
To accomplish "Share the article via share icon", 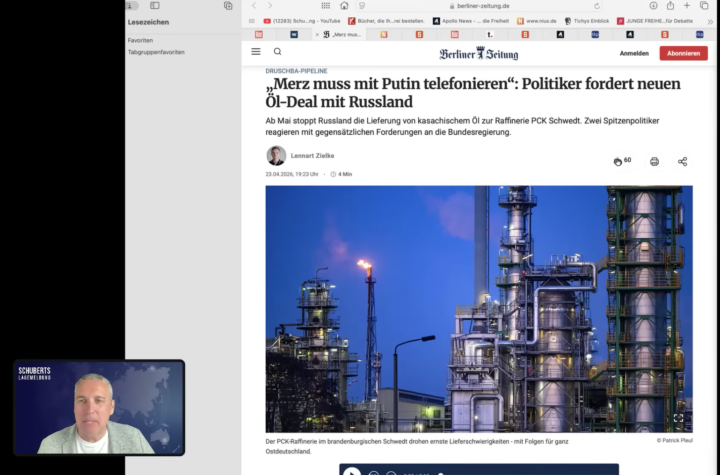I will [683, 161].
